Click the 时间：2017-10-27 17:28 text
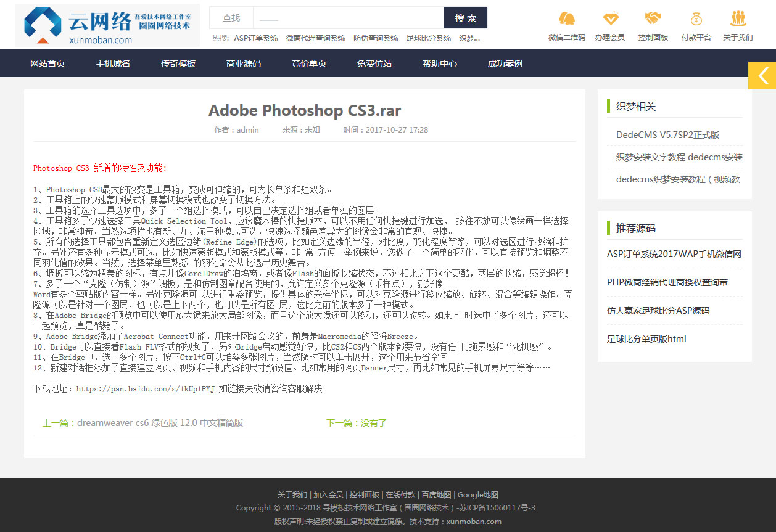This screenshot has width=776, height=532. click(386, 130)
